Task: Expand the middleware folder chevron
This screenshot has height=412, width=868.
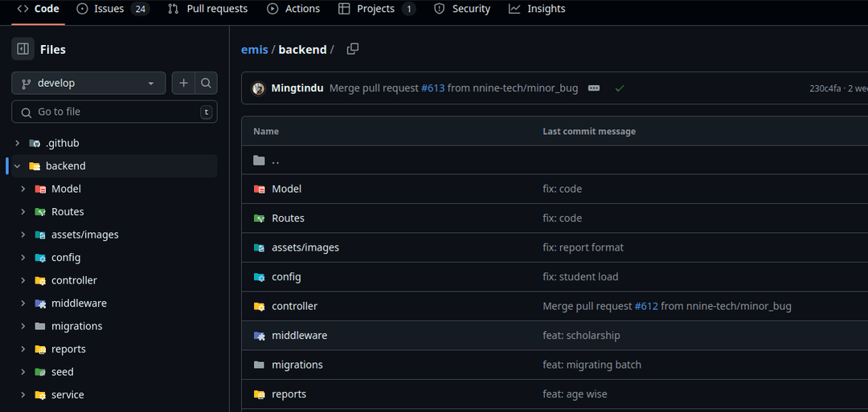Action: point(23,304)
